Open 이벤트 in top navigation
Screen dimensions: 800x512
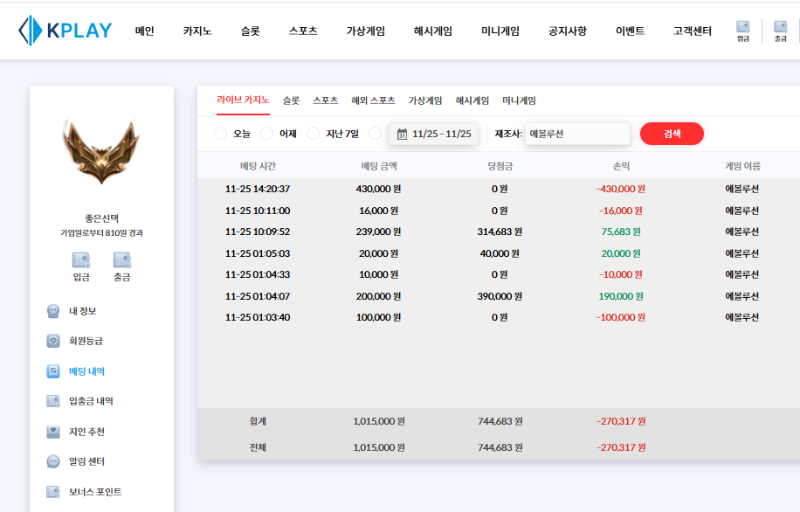point(630,31)
